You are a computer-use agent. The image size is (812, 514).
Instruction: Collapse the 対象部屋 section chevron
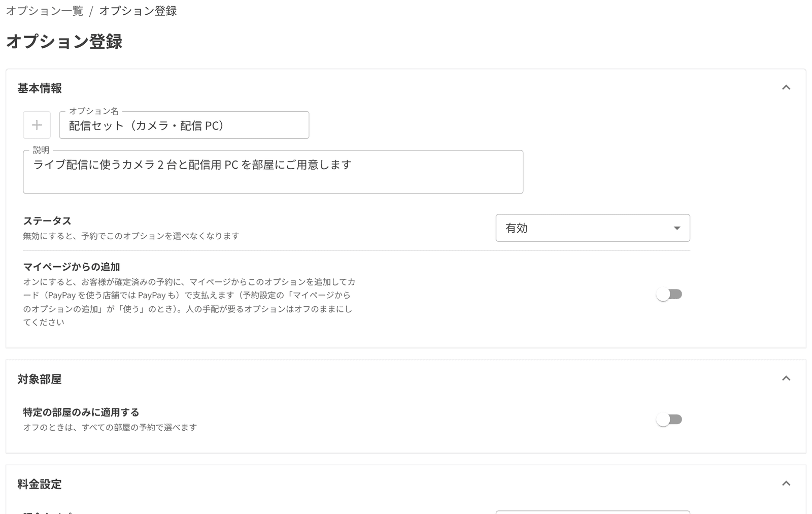786,378
